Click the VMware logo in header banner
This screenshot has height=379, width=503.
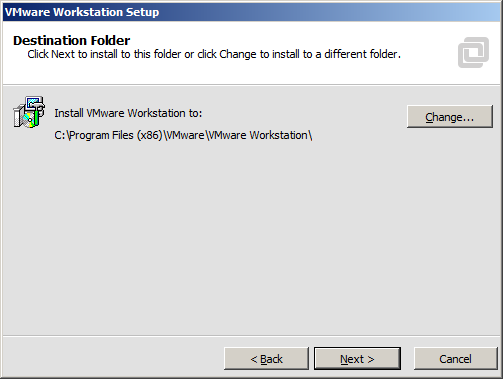coord(473,52)
